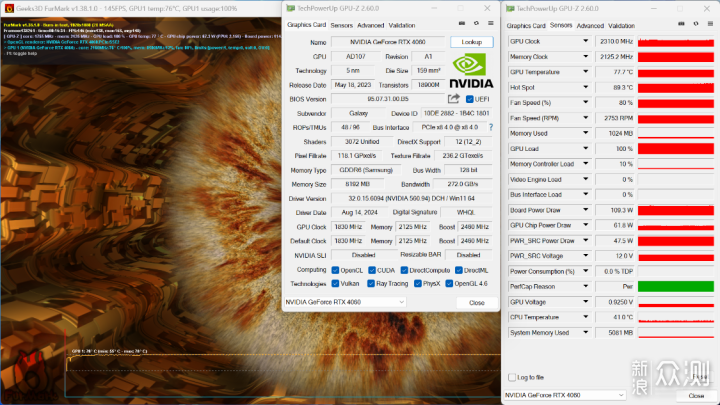This screenshot has height=405, width=720.
Task: Click the Board Power Draw value 109.3 W
Action: coord(615,210)
